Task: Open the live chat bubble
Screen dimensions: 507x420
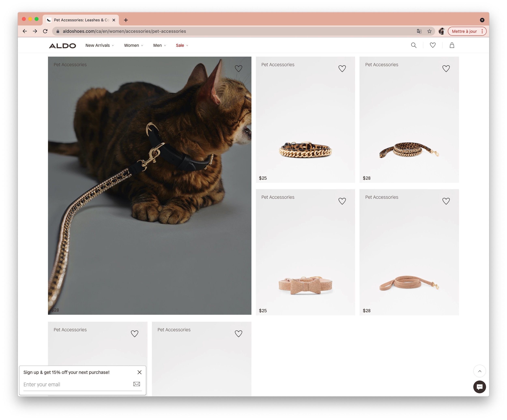Action: [479, 387]
